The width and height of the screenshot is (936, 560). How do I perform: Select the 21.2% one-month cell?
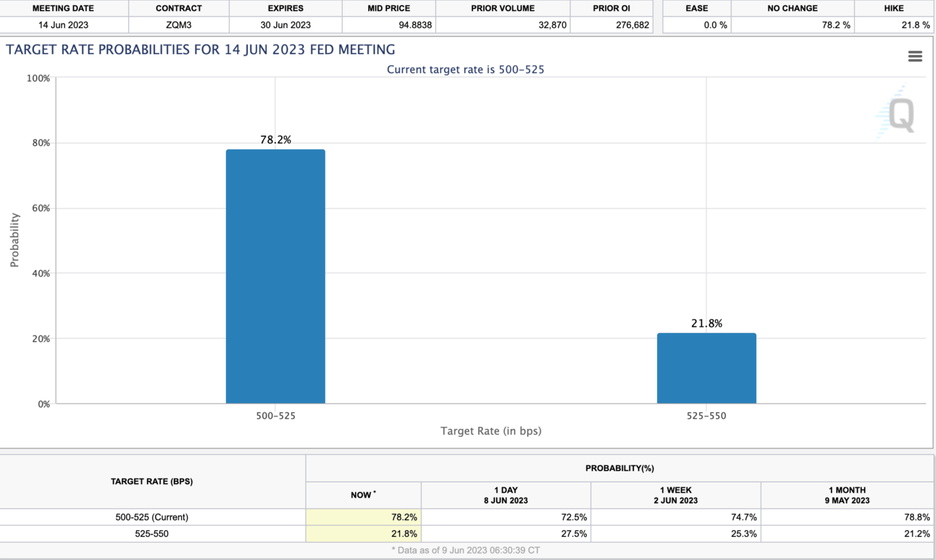coord(847,534)
